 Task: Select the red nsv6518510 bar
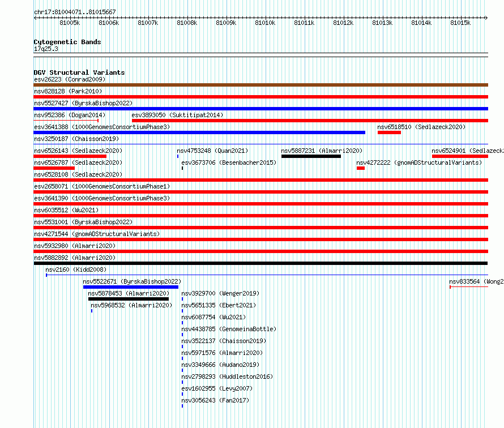pyautogui.click(x=389, y=132)
